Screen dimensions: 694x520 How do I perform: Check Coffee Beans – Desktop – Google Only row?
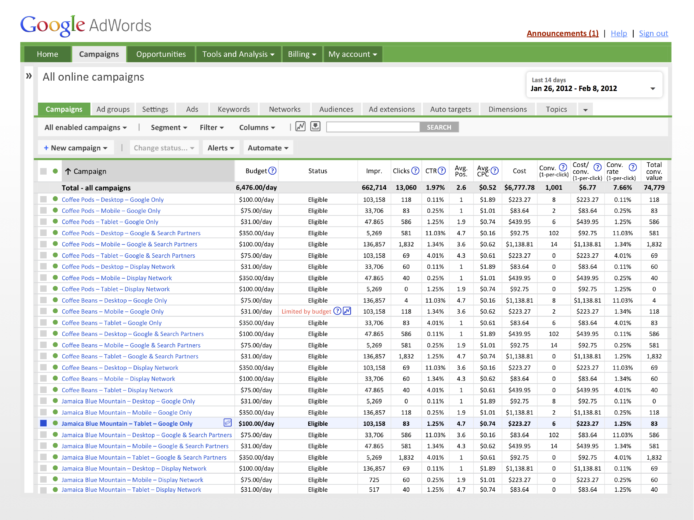coord(43,300)
